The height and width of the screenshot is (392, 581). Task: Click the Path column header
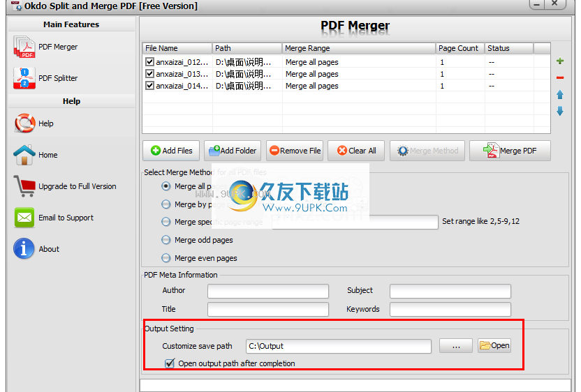(247, 48)
